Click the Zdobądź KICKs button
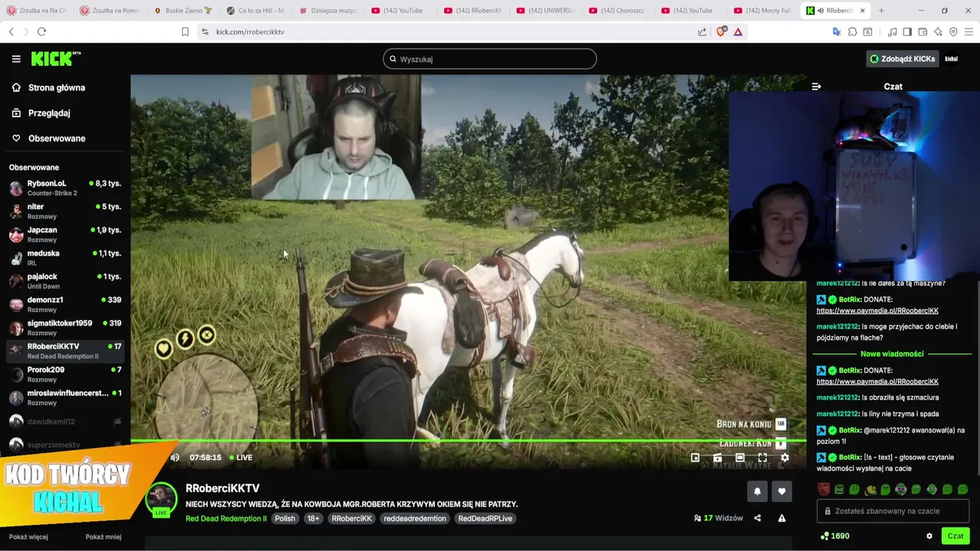 point(902,59)
